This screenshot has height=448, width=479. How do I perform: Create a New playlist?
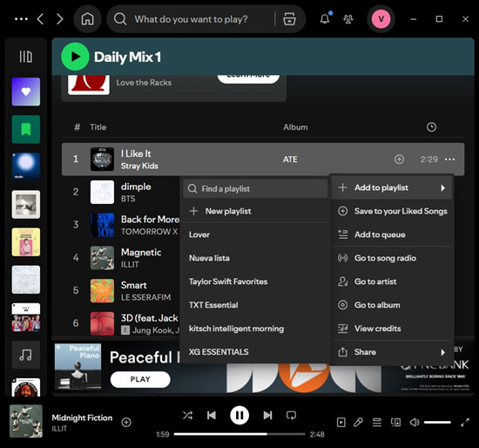click(255, 211)
